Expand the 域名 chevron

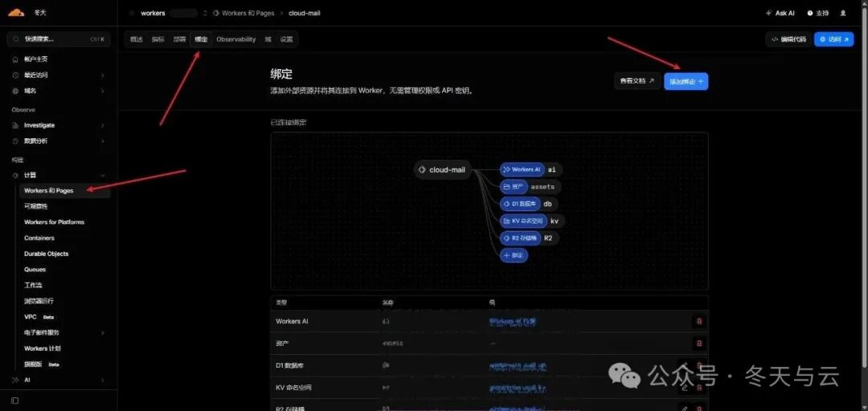tap(102, 91)
